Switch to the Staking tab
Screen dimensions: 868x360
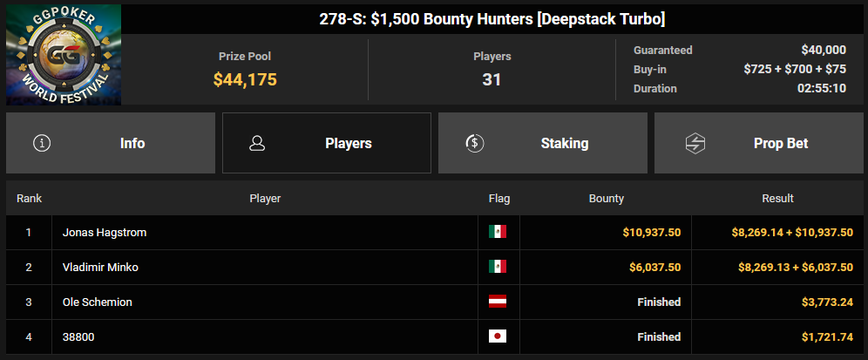pyautogui.click(x=542, y=144)
